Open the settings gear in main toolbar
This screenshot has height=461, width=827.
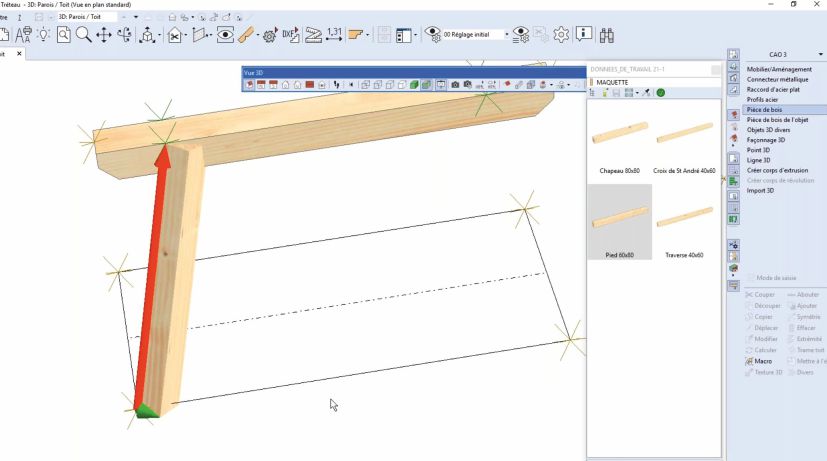(561, 34)
